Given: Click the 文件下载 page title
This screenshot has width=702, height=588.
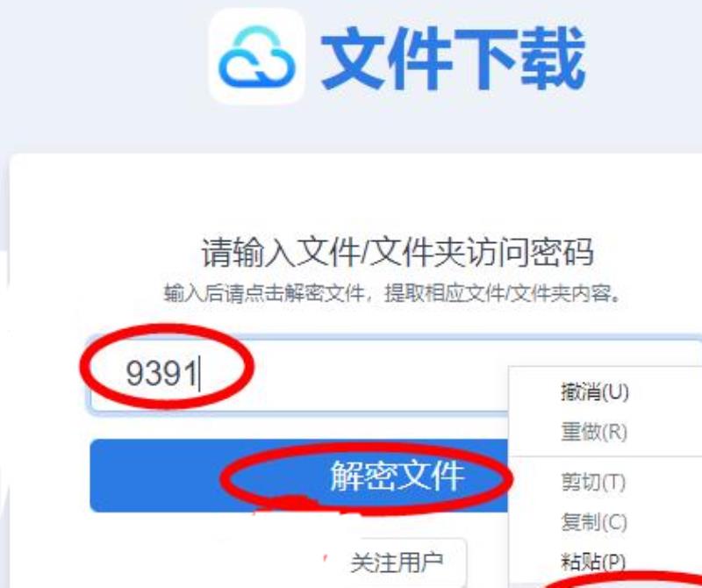Looking at the screenshot, I should click(x=453, y=58).
